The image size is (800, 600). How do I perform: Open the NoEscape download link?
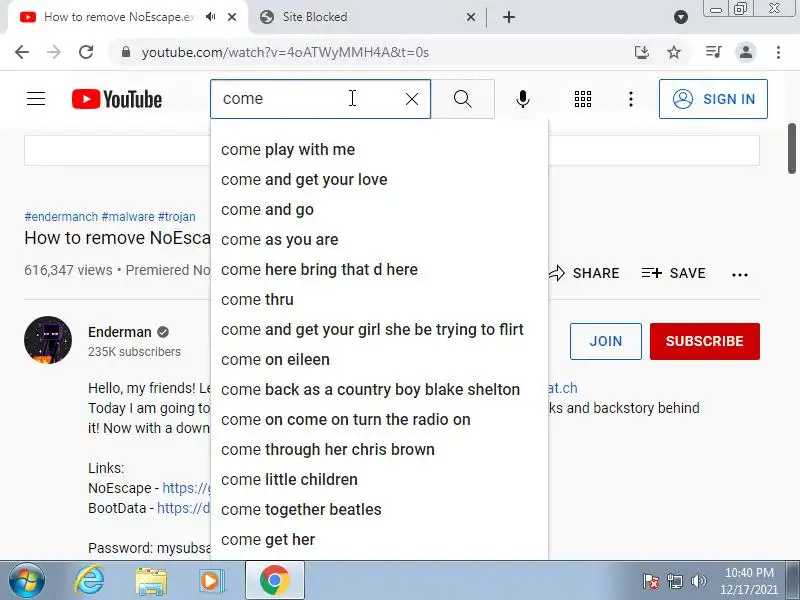(x=186, y=488)
